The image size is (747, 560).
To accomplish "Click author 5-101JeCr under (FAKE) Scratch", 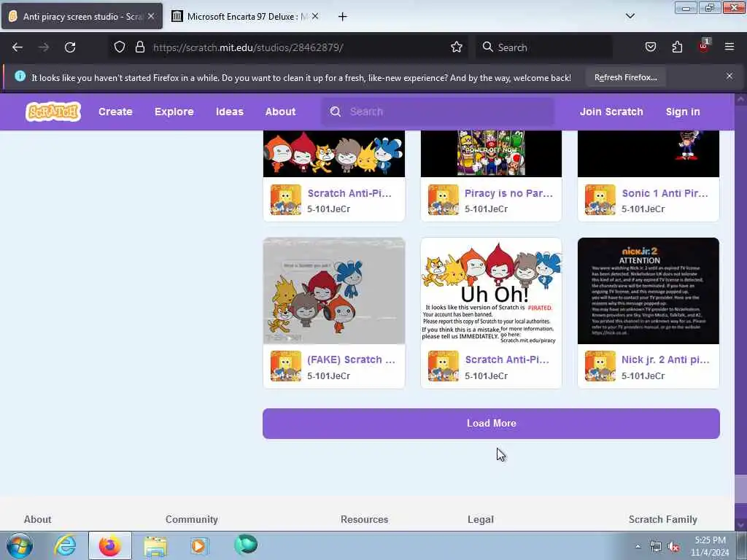I will pyautogui.click(x=328, y=376).
